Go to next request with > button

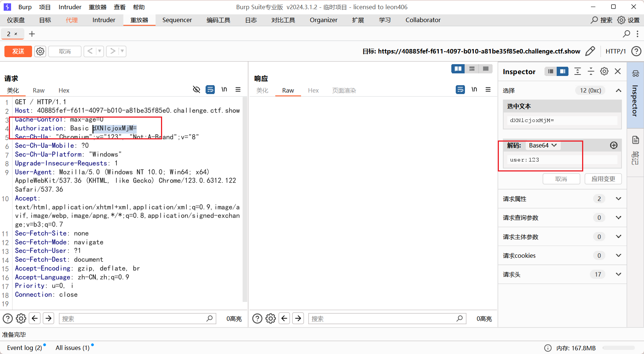pos(113,51)
